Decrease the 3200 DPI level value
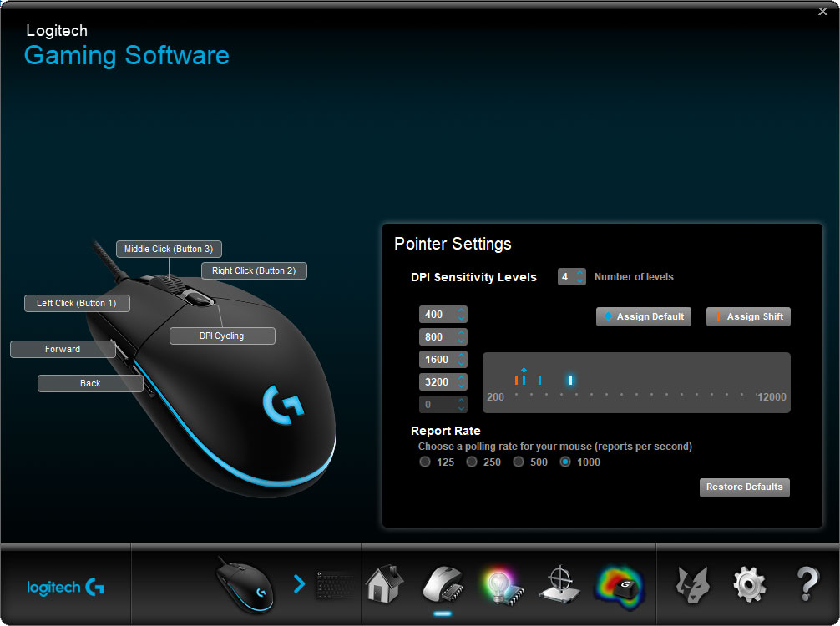The width and height of the screenshot is (840, 626). [461, 386]
